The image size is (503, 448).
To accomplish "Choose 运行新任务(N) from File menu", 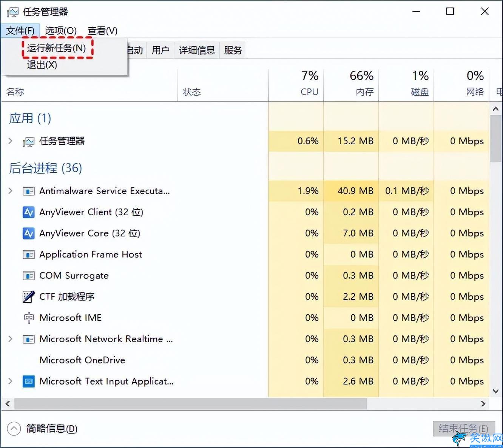I will [x=57, y=48].
